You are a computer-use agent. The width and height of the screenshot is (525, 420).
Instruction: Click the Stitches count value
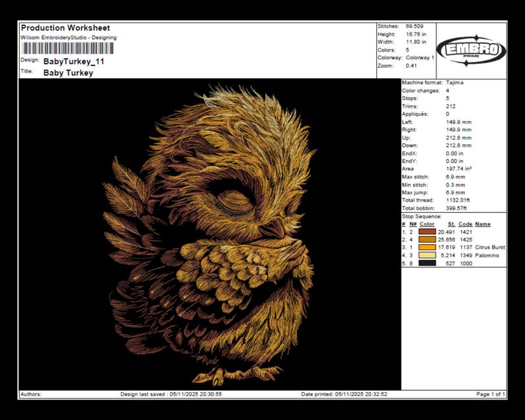tap(415, 26)
